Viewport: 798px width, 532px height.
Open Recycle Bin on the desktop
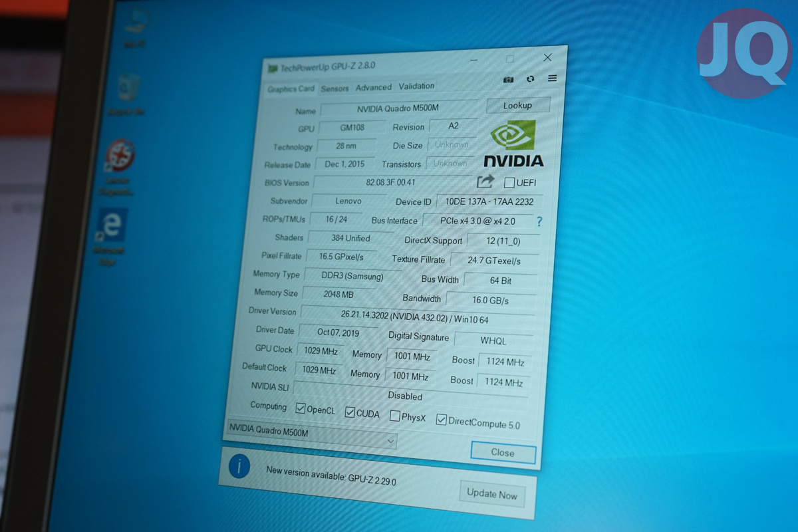click(127, 95)
